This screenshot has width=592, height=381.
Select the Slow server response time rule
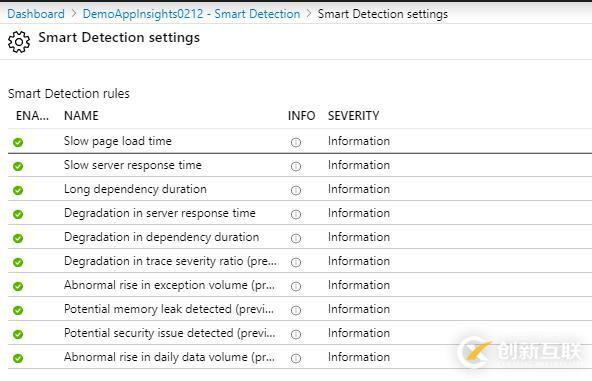coord(133,165)
